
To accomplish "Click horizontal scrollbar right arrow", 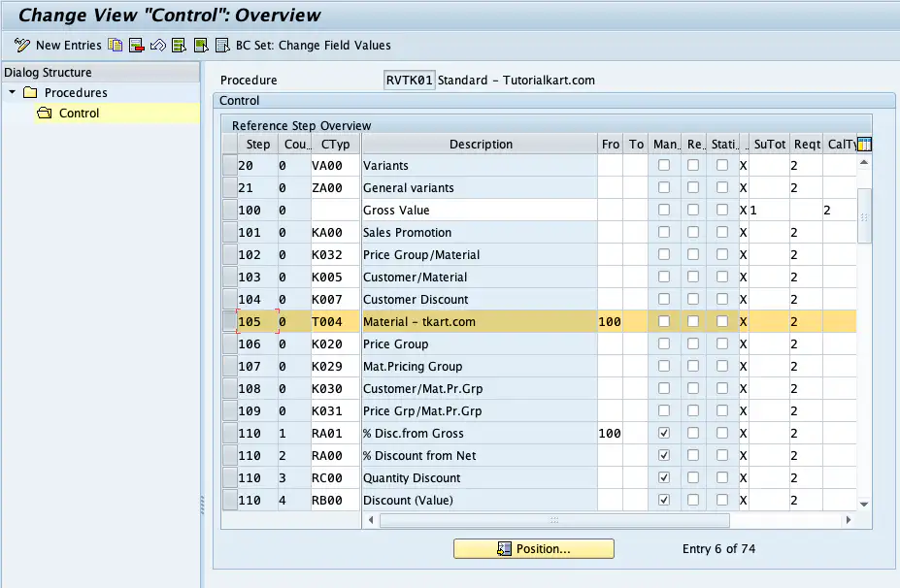I will pos(849,520).
